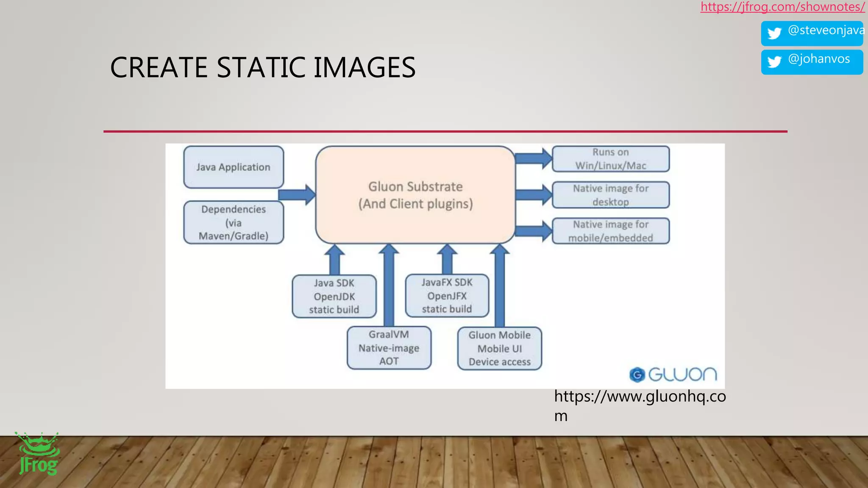Click the Gluon logo in the diagram
The image size is (868, 488).
[x=673, y=374]
